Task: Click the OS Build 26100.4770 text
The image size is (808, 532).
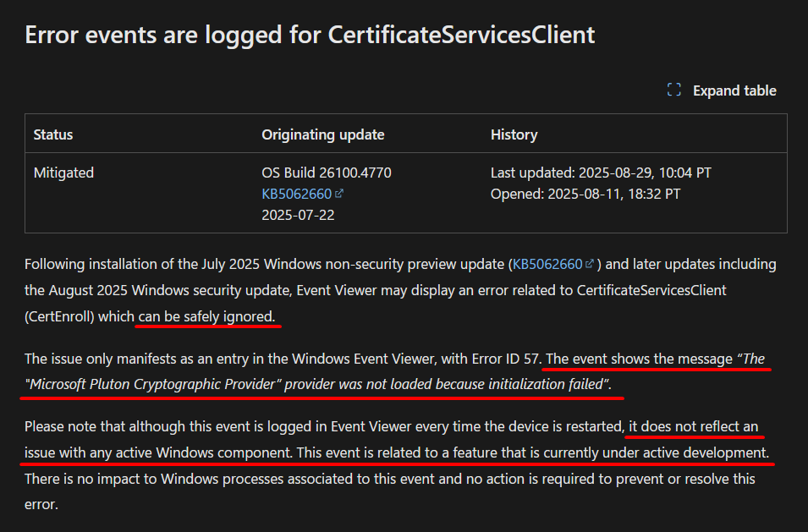Action: click(327, 173)
